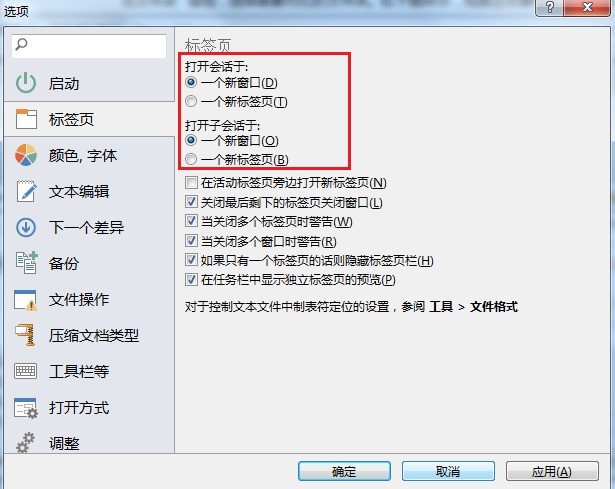Open the 文件操作 warning window icon

(x=26, y=300)
